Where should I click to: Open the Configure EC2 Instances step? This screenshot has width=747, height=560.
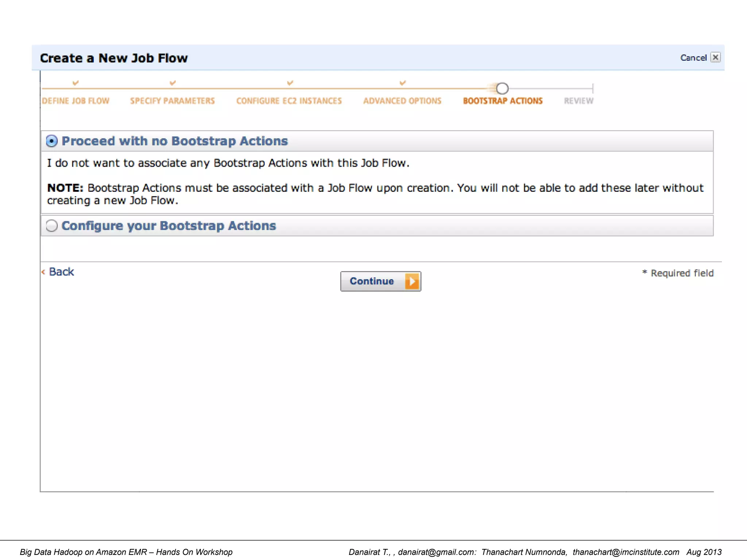[289, 101]
